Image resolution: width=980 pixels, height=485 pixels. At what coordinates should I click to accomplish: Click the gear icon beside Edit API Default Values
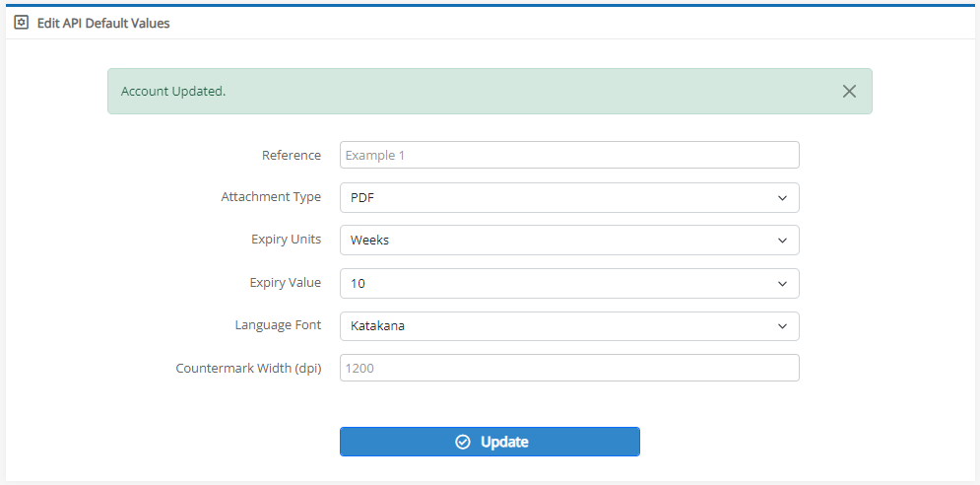22,23
